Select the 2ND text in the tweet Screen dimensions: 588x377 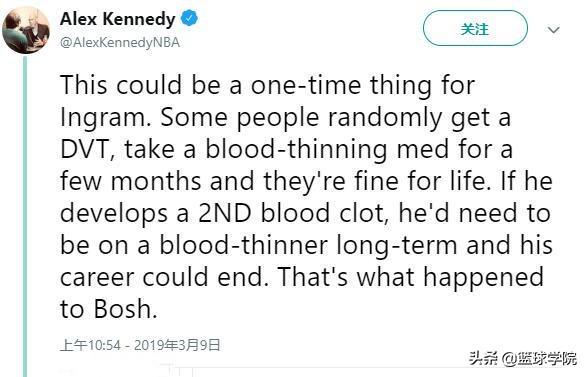tap(225, 213)
